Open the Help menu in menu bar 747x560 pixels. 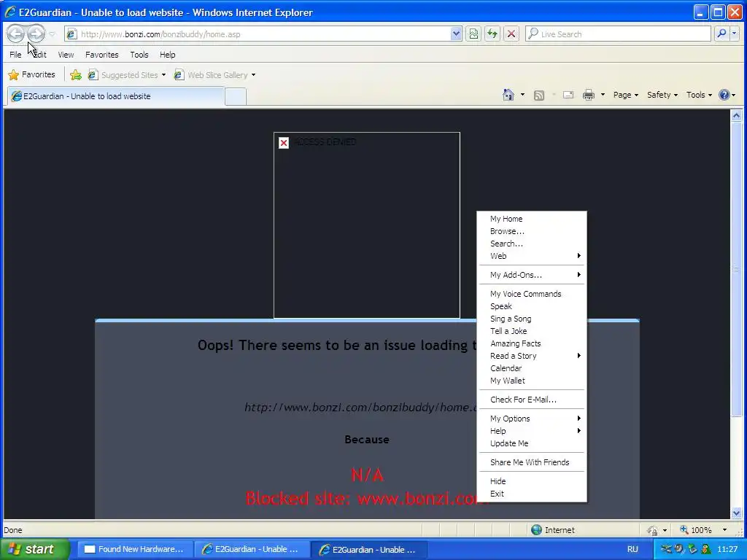coord(167,55)
